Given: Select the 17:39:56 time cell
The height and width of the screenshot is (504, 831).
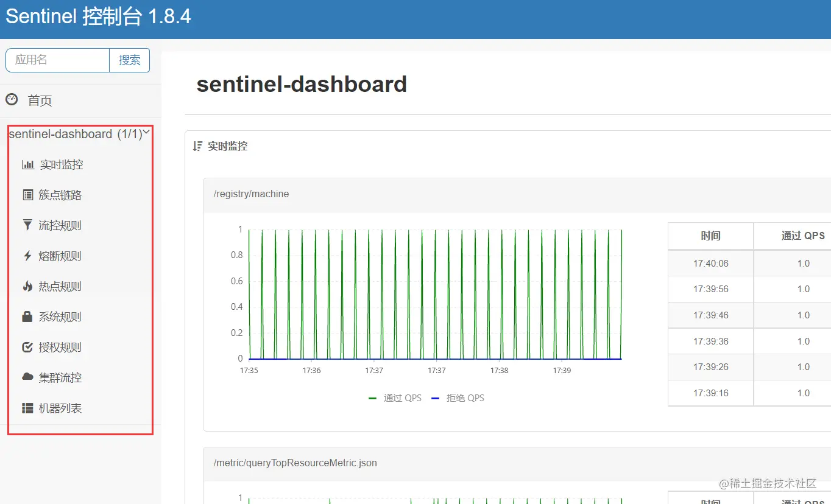Looking at the screenshot, I should coord(710,289).
